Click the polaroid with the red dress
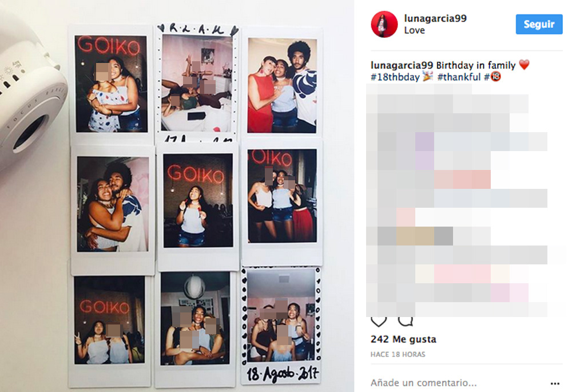 coord(283,82)
